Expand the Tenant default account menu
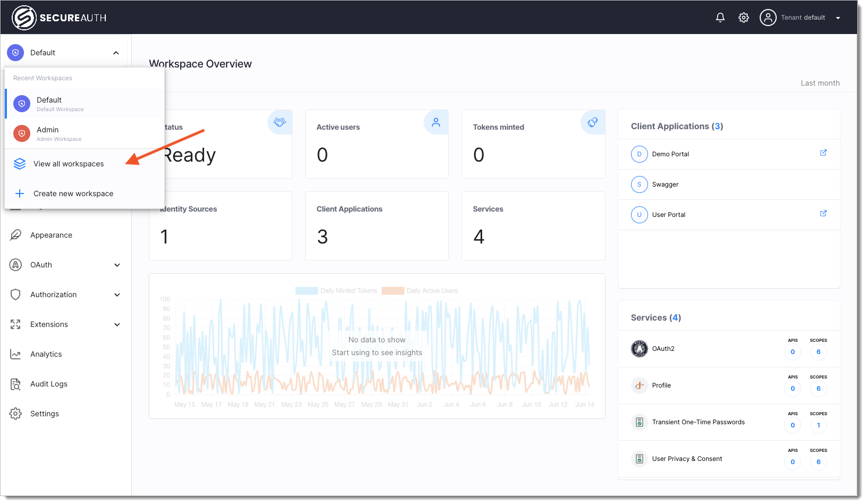The width and height of the screenshot is (866, 504). [838, 18]
